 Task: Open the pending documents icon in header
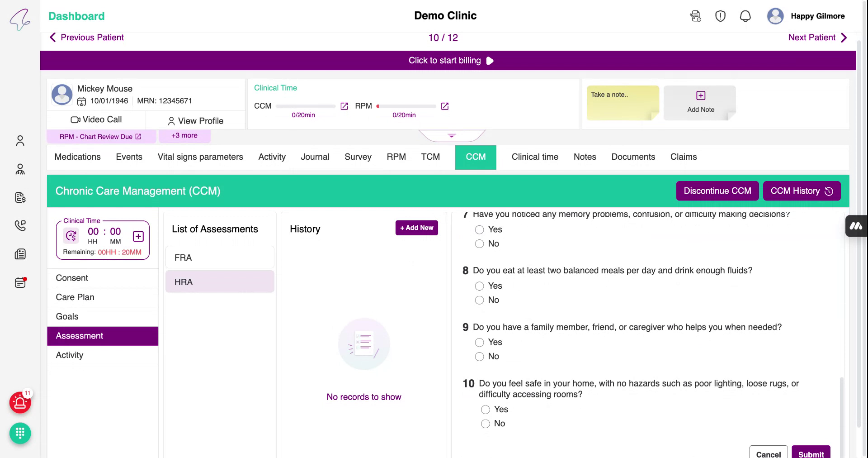click(x=695, y=16)
